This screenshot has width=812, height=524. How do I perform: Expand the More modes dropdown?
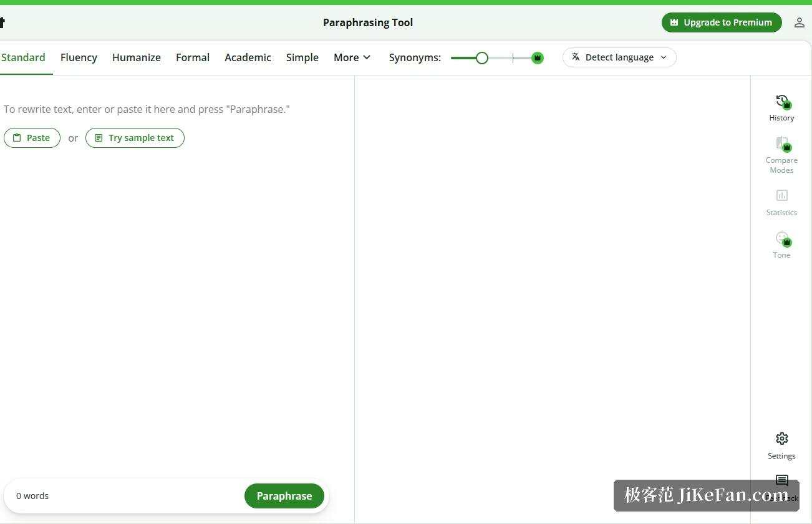[x=352, y=57]
